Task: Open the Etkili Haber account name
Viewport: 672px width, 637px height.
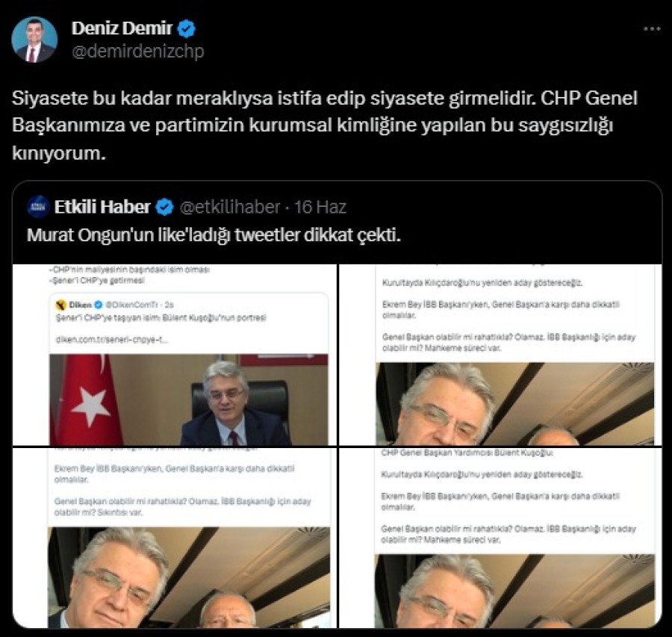Action: 102,207
